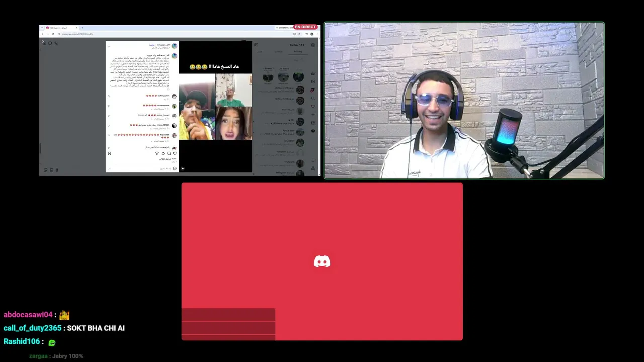Start a video call in Instagram chat
This screenshot has width=644, height=362.
click(x=50, y=43)
